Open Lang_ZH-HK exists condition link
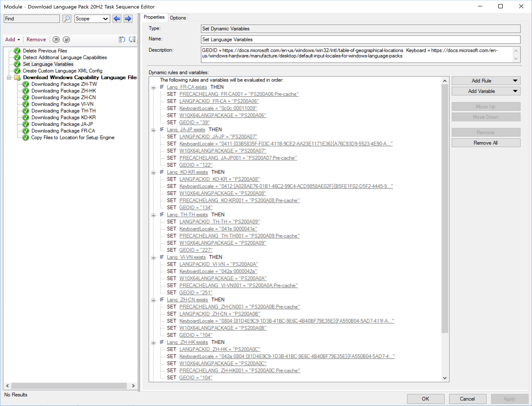This screenshot has height=406, width=532. 187,342
